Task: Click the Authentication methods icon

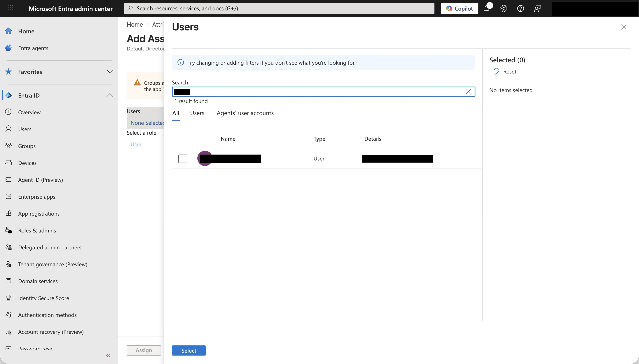Action: click(8, 315)
